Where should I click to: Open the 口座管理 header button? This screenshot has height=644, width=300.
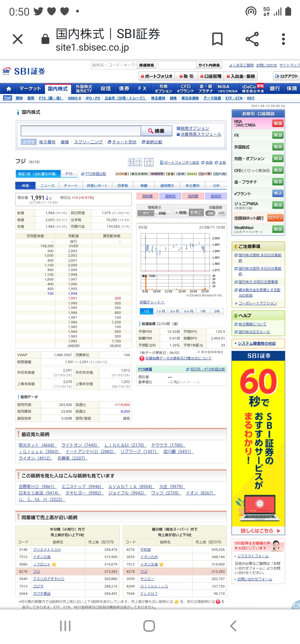click(x=211, y=76)
